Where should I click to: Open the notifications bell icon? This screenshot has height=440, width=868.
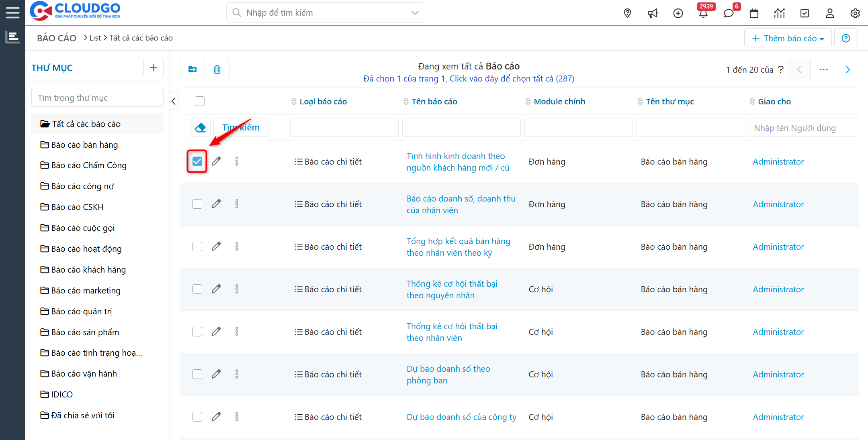703,13
